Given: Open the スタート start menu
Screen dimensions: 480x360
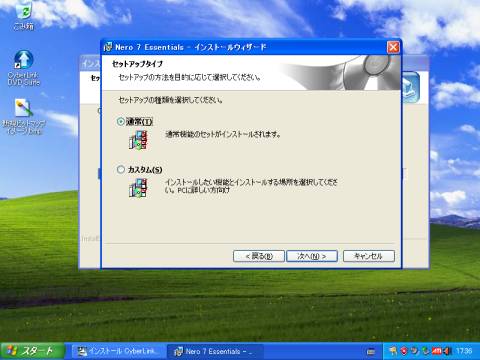Looking at the screenshot, I should point(32,351).
